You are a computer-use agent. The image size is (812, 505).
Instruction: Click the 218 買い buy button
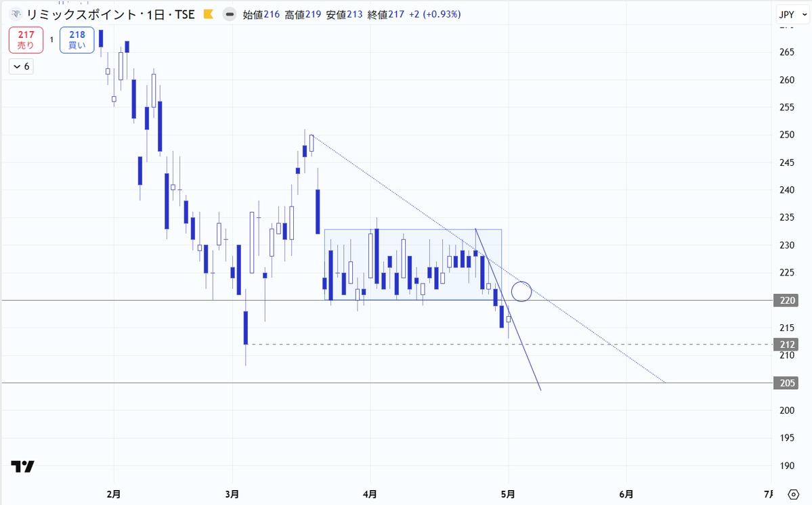click(77, 40)
